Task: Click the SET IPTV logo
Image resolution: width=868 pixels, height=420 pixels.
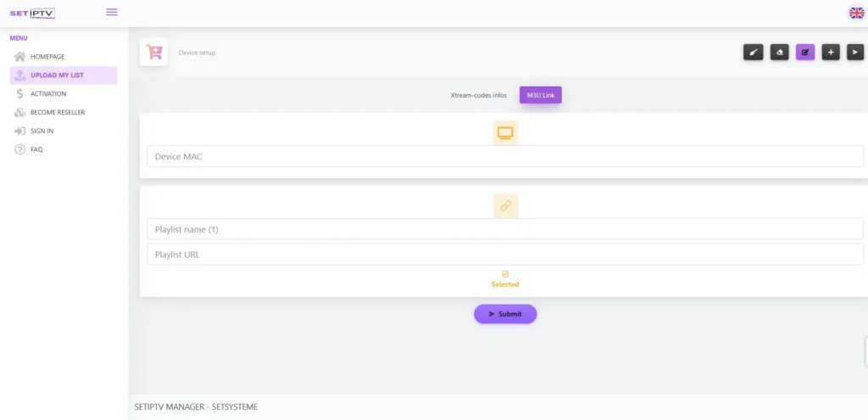Action: click(x=32, y=13)
